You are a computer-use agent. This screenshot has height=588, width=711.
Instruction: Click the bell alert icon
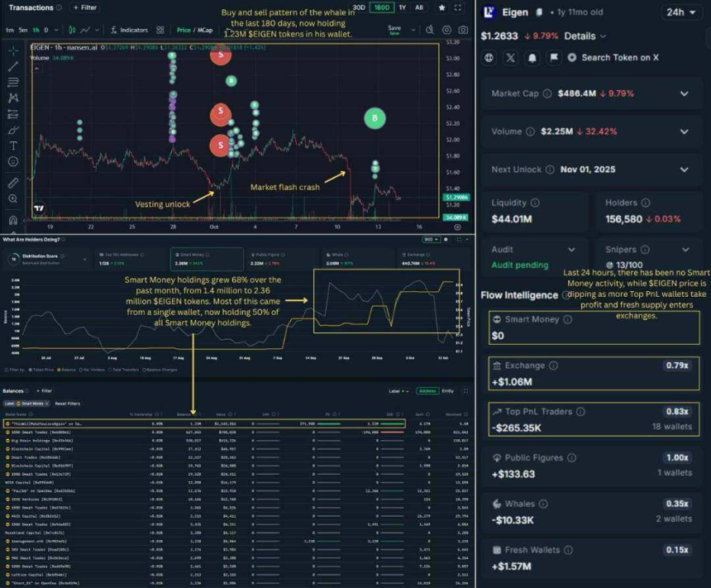click(x=532, y=58)
